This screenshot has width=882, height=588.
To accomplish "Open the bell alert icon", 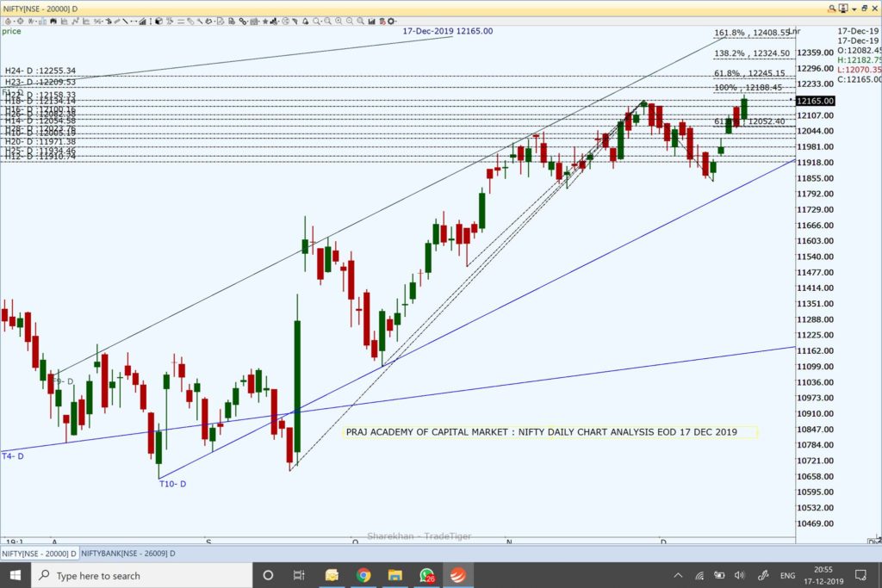I will tap(306, 22).
